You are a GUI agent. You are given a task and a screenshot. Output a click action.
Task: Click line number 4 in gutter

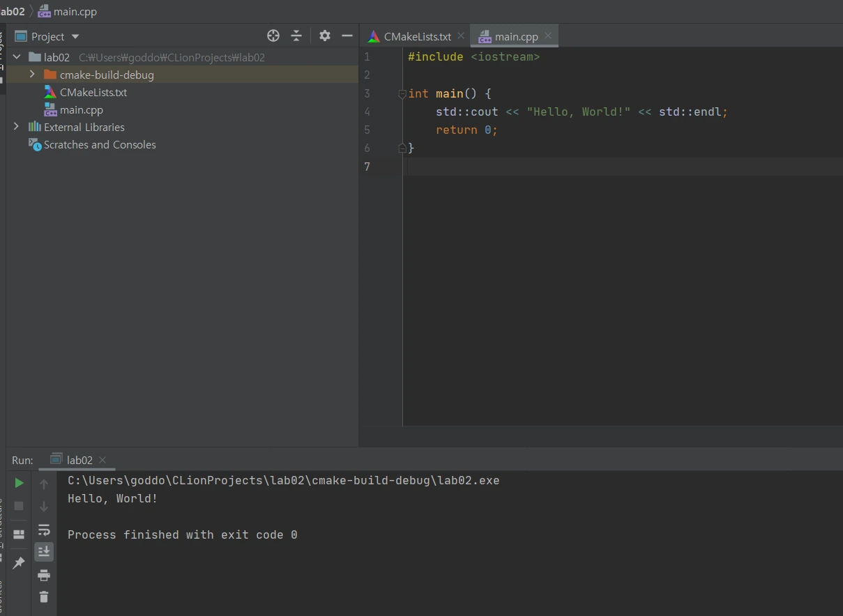367,111
